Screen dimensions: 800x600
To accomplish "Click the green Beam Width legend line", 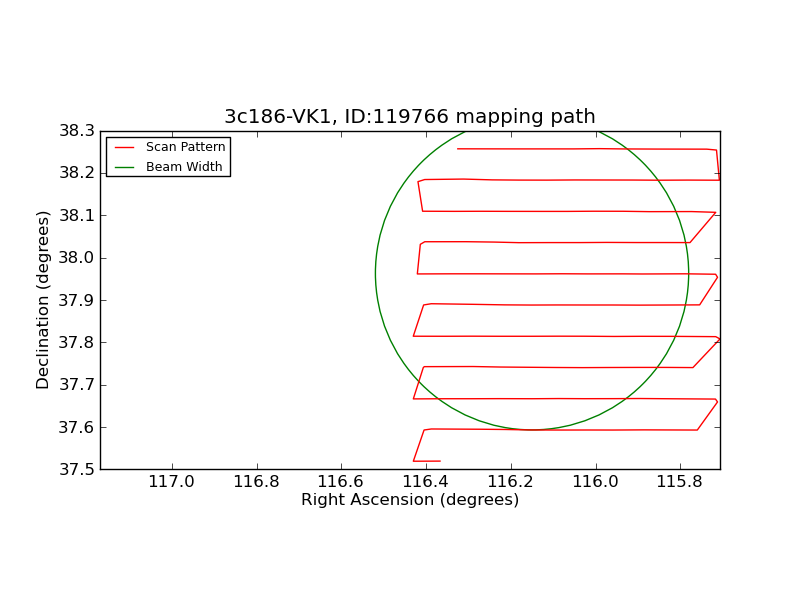I will (x=124, y=167).
